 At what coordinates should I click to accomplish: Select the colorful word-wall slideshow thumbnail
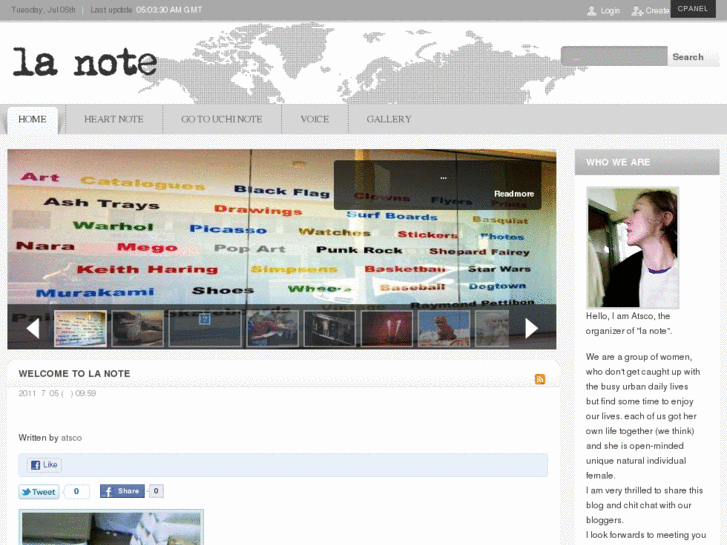pos(80,329)
